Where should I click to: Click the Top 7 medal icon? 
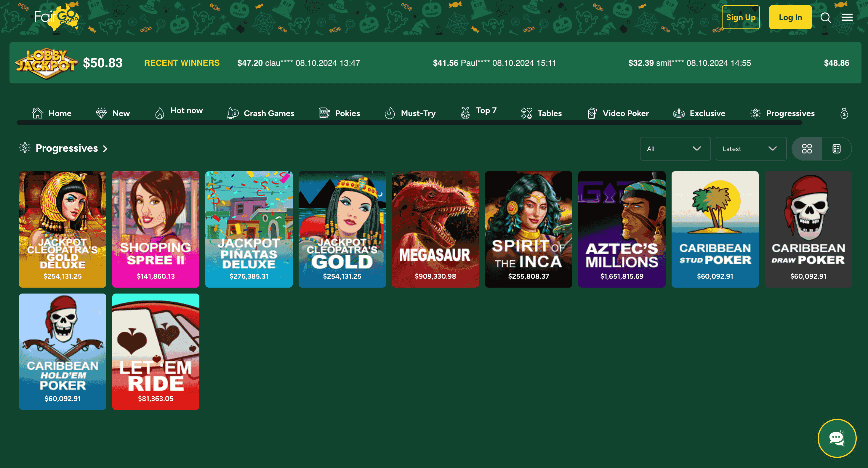(465, 113)
